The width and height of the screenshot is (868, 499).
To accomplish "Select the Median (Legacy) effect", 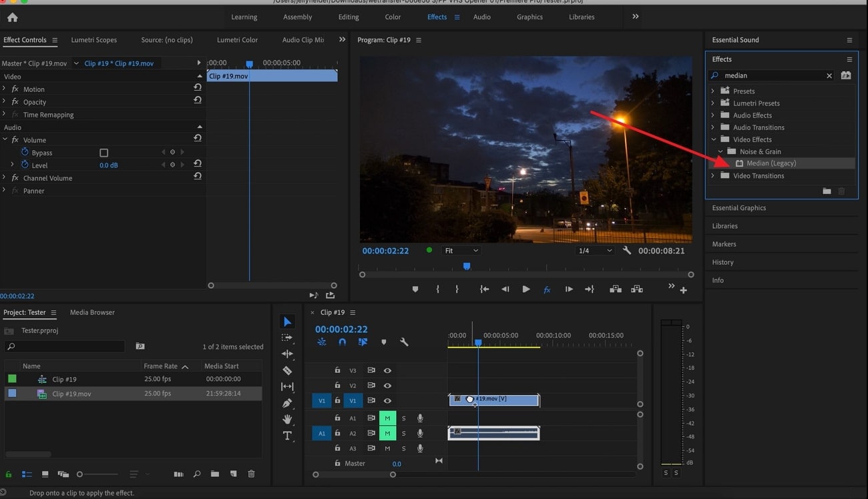I will point(771,163).
